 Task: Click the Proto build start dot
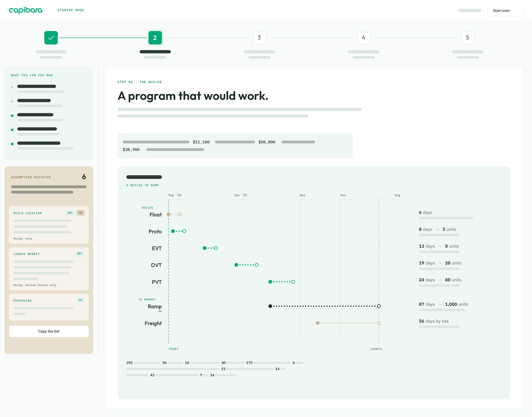(x=173, y=231)
